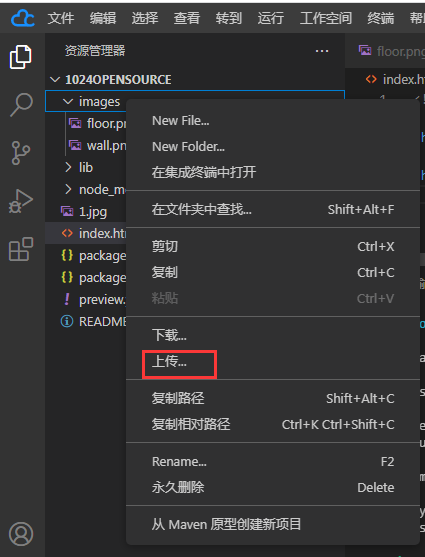Click the floor.png tab image icon
Viewport: 425px width, 557px height.
click(365, 51)
